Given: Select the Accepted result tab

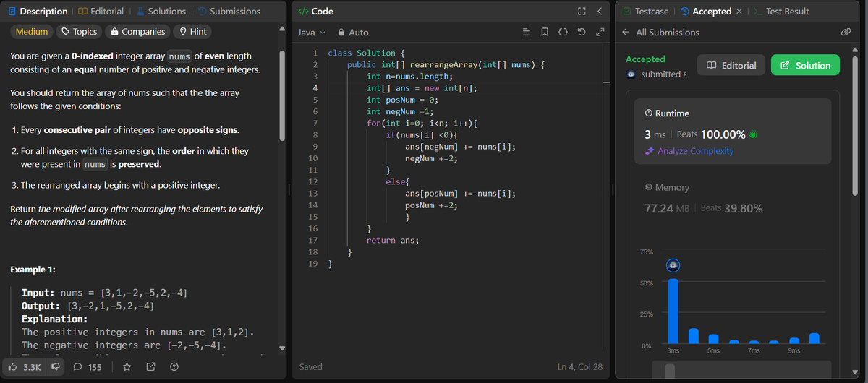Looking at the screenshot, I should (707, 12).
